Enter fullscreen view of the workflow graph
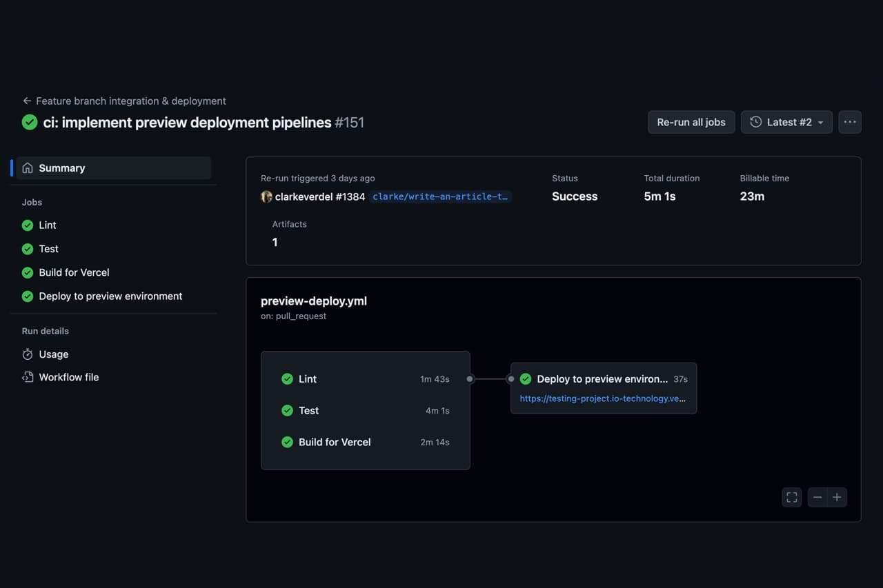Image resolution: width=883 pixels, height=588 pixels. [x=791, y=497]
